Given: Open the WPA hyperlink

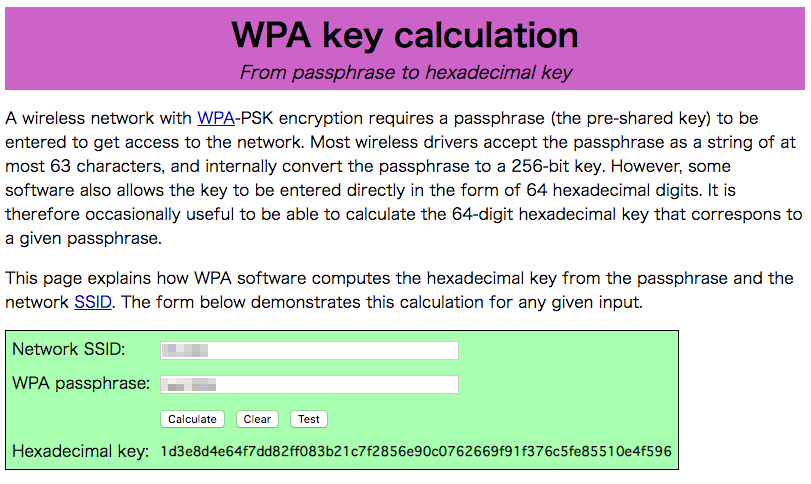Looking at the screenshot, I should [216, 118].
